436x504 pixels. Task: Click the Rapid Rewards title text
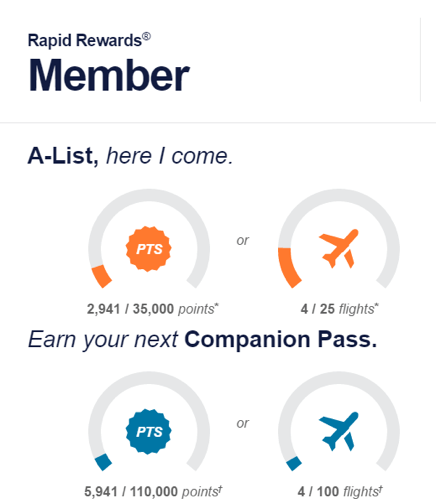coord(89,40)
